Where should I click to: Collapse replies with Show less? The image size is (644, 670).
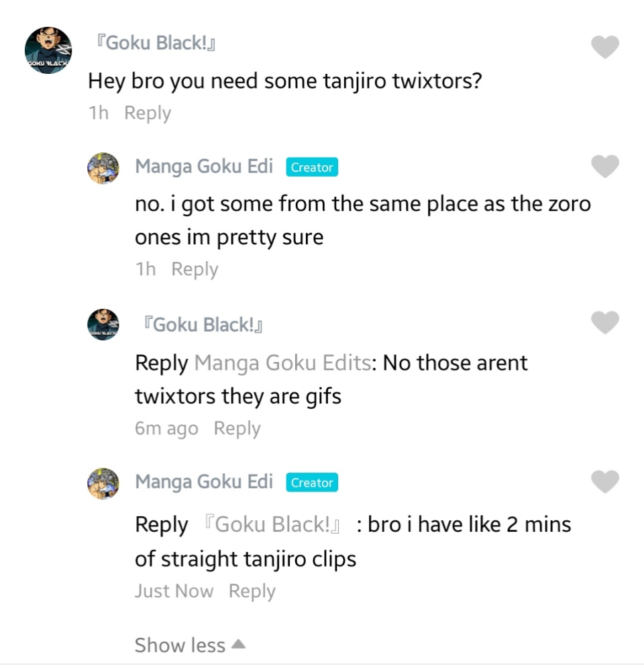[x=190, y=645]
